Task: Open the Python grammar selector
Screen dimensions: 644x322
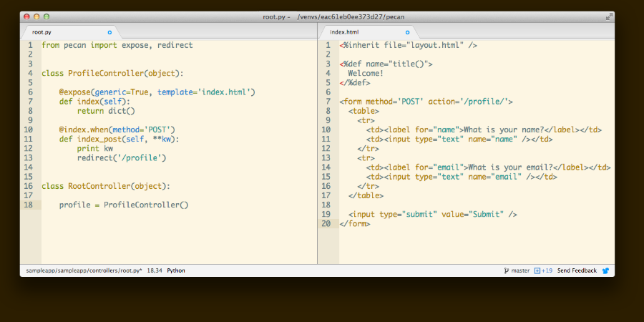Action: pyautogui.click(x=176, y=270)
